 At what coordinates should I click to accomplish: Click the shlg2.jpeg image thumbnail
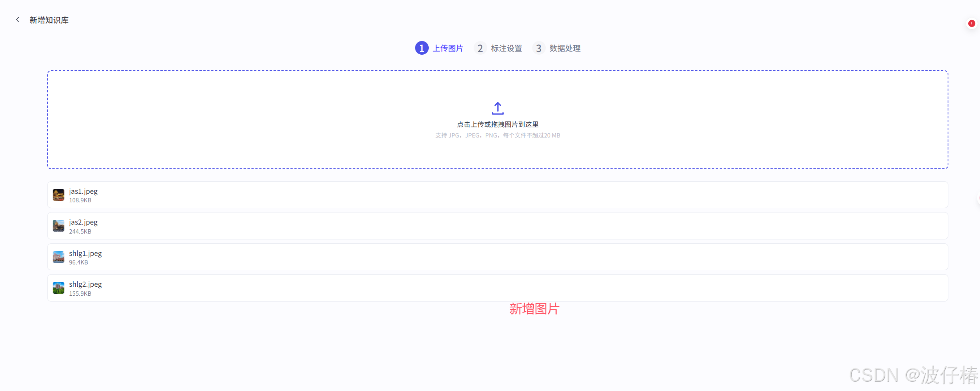point(58,287)
